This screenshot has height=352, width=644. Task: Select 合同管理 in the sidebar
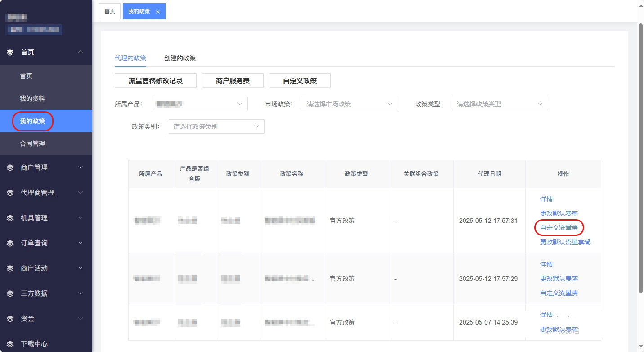point(32,144)
